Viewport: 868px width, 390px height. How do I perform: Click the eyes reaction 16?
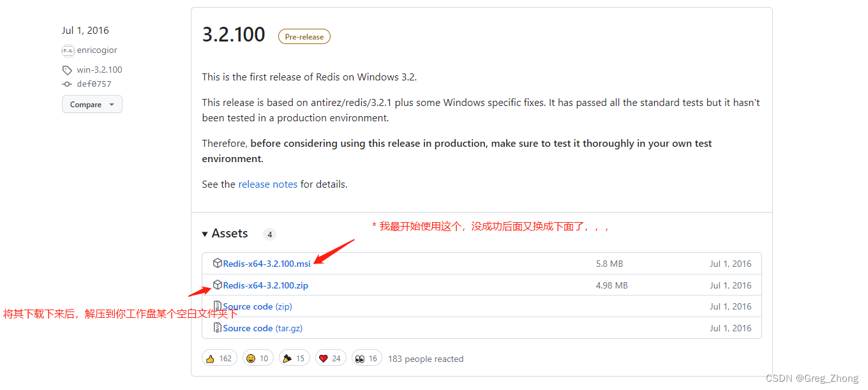pos(366,358)
